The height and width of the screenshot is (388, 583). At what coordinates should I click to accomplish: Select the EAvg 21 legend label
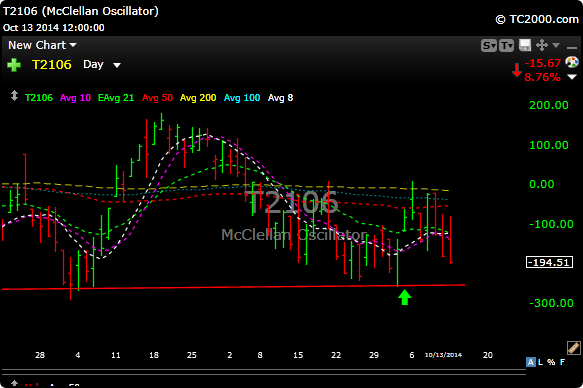click(116, 98)
